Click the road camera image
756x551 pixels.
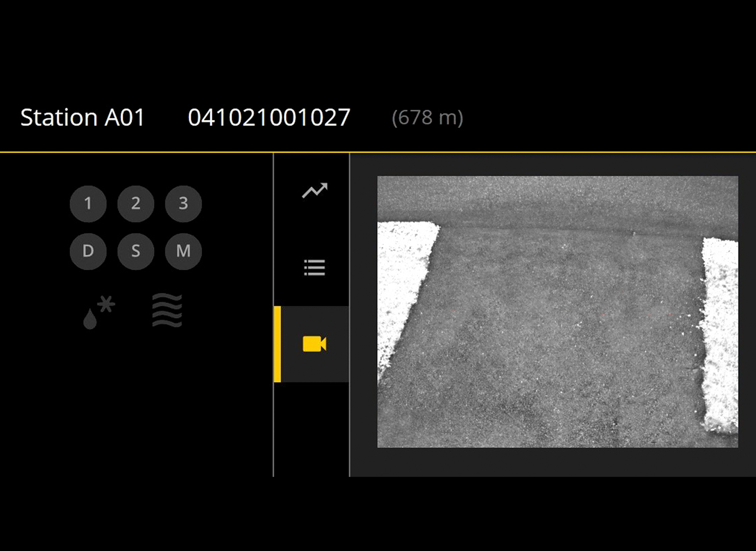point(558,312)
